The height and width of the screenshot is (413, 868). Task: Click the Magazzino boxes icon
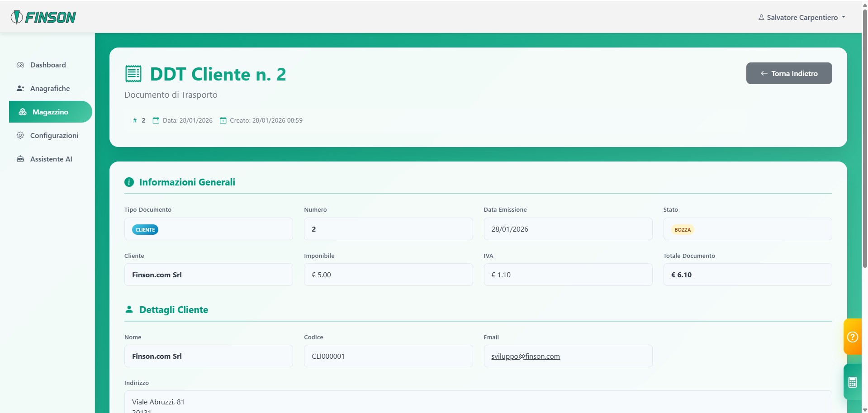23,112
